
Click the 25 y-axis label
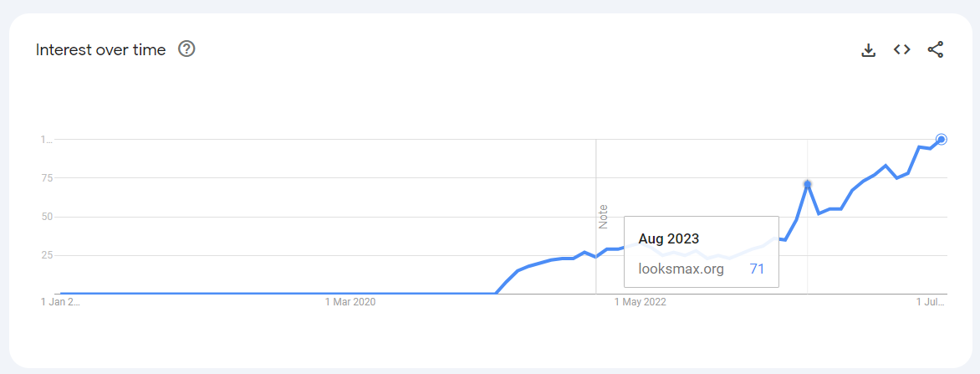(x=47, y=255)
